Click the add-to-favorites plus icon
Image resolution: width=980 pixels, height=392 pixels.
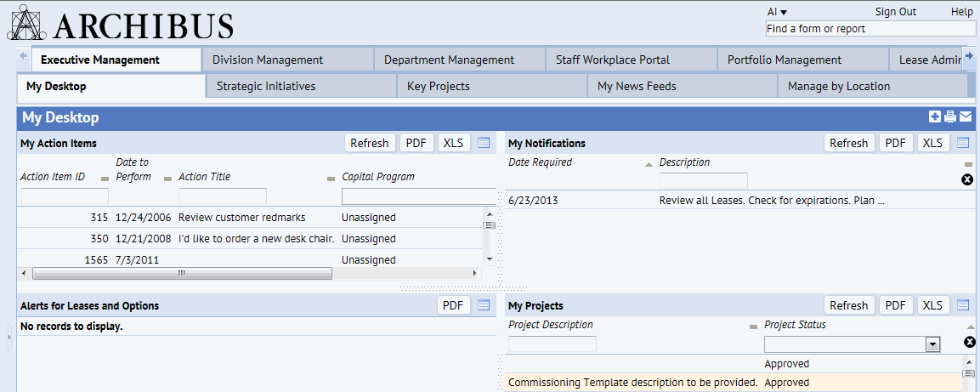935,116
